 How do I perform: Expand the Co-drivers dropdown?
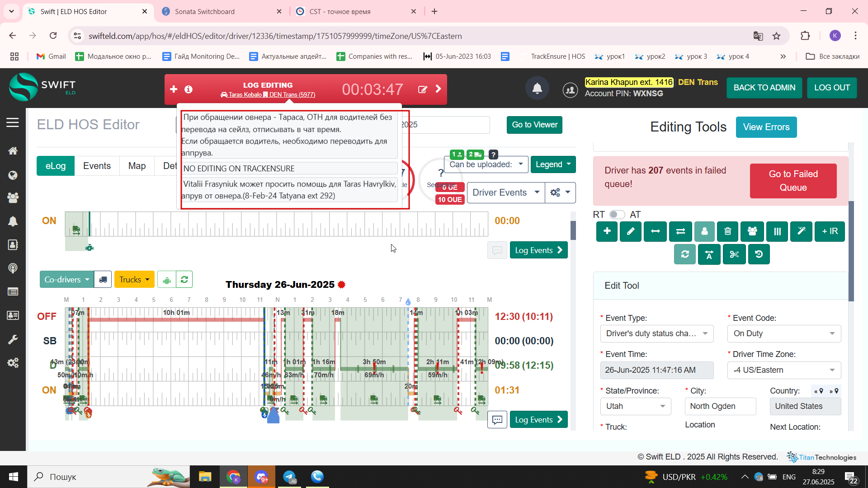pos(66,280)
